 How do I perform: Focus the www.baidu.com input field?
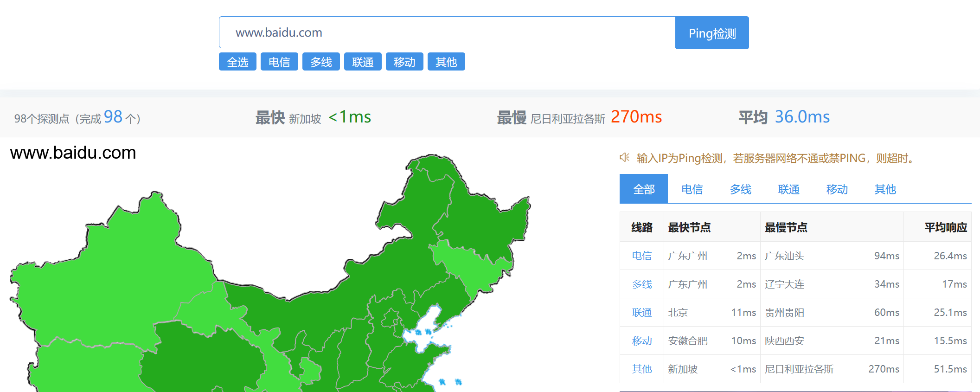point(447,32)
